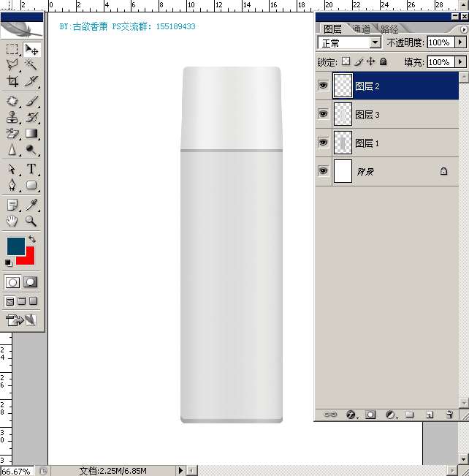
Task: Select the History Brush tool
Action: pyautogui.click(x=31, y=117)
